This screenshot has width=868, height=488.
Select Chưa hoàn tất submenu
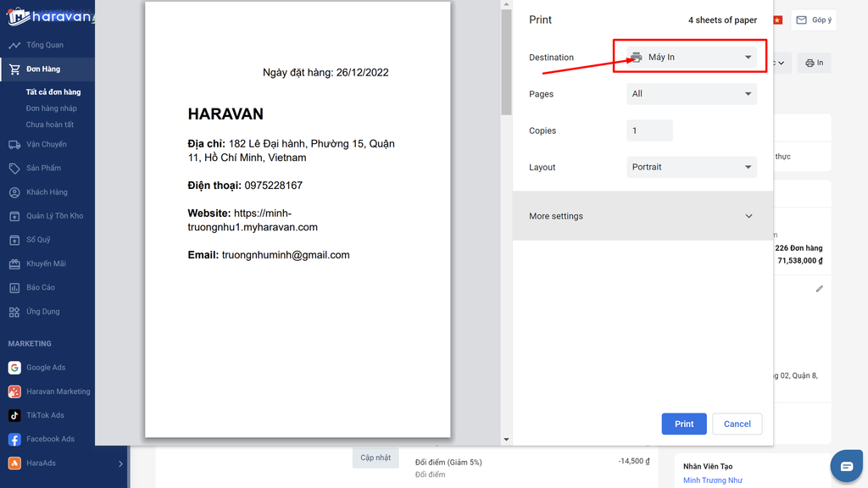pos(50,125)
